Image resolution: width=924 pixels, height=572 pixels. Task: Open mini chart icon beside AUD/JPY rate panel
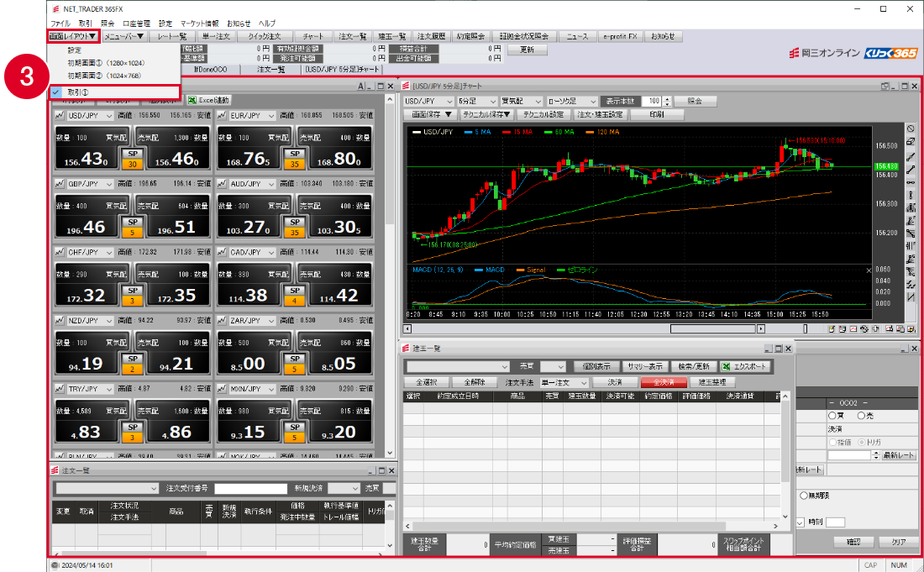tap(222, 185)
